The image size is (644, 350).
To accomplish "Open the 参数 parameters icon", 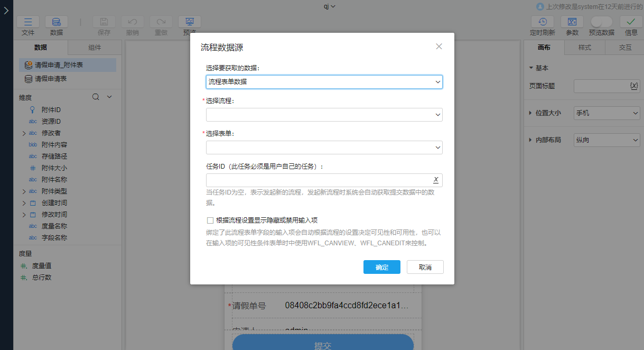I will (x=572, y=22).
